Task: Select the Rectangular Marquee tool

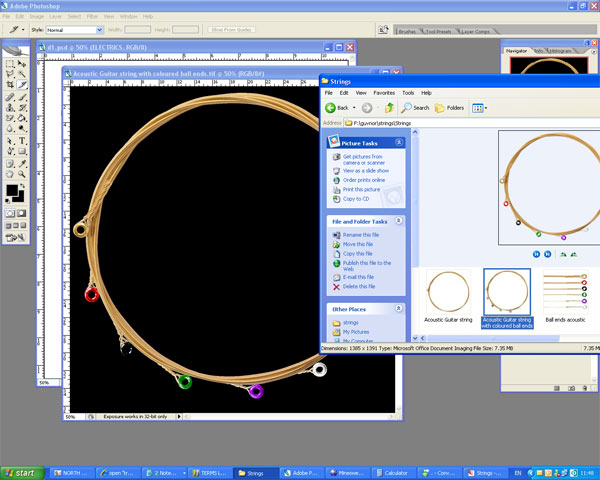Action: coord(9,64)
